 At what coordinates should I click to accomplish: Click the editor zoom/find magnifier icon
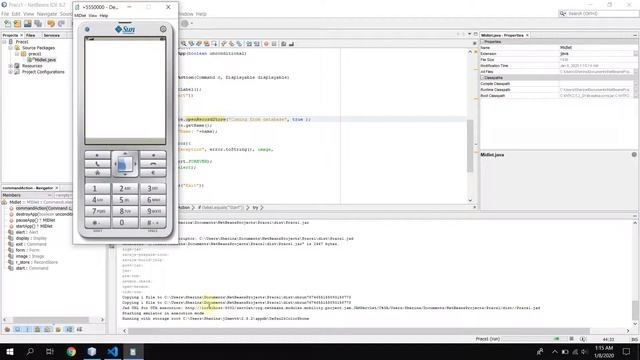(x=184, y=44)
